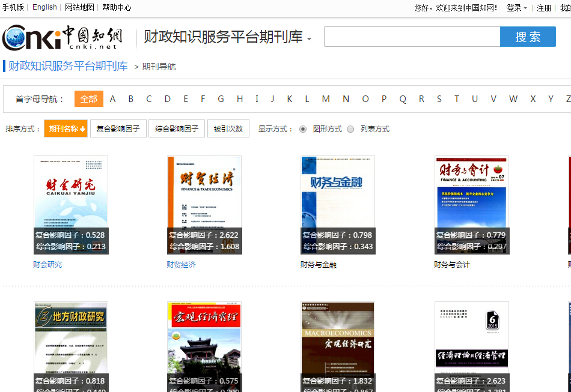The height and width of the screenshot is (392, 571).
Task: Click the 财会研究 title link
Action: click(x=47, y=264)
